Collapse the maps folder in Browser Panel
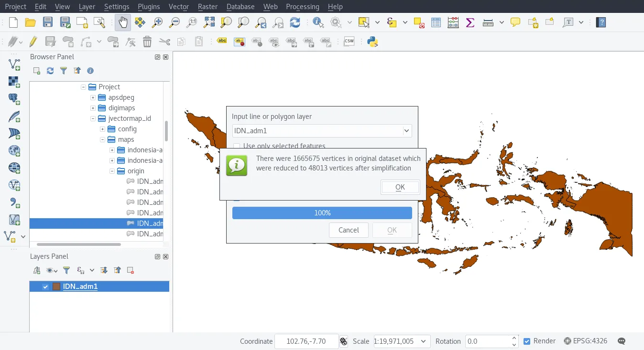The width and height of the screenshot is (644, 350). click(x=102, y=139)
